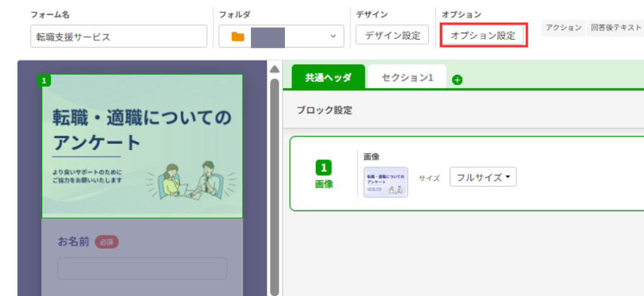The image size is (644, 296).
Task: Select the header image in the preview
Action: coord(142,146)
